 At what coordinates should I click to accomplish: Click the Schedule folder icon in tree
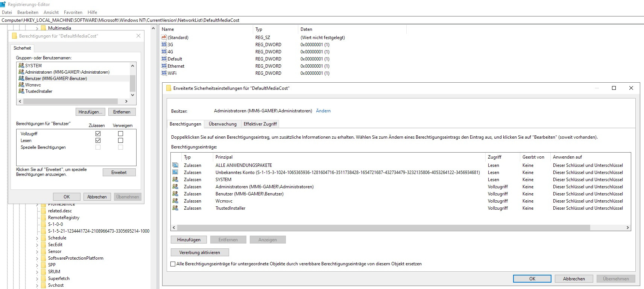(43, 238)
